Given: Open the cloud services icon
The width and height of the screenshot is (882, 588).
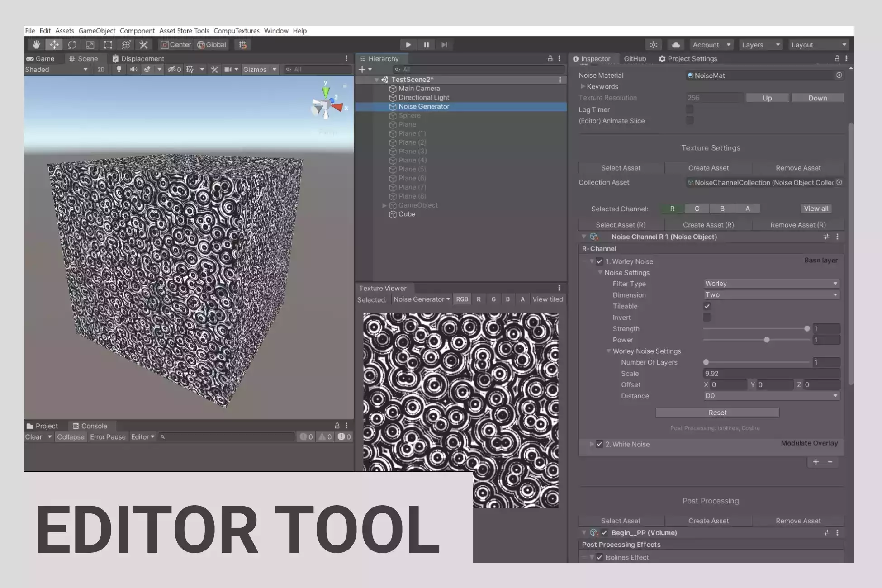Looking at the screenshot, I should pyautogui.click(x=676, y=45).
